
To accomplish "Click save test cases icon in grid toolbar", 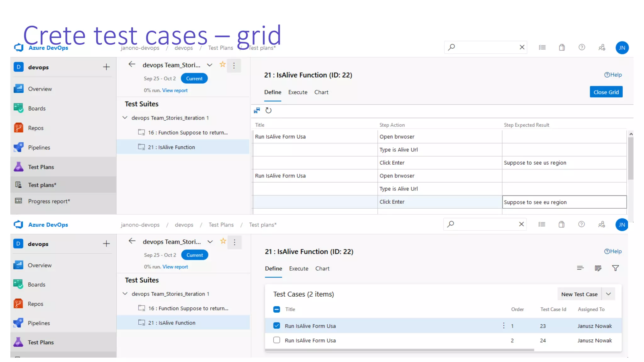I will [257, 110].
